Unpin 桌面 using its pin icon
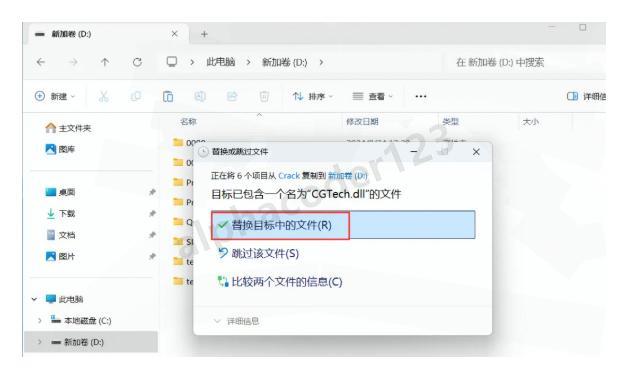The height and width of the screenshot is (380, 629). (152, 192)
